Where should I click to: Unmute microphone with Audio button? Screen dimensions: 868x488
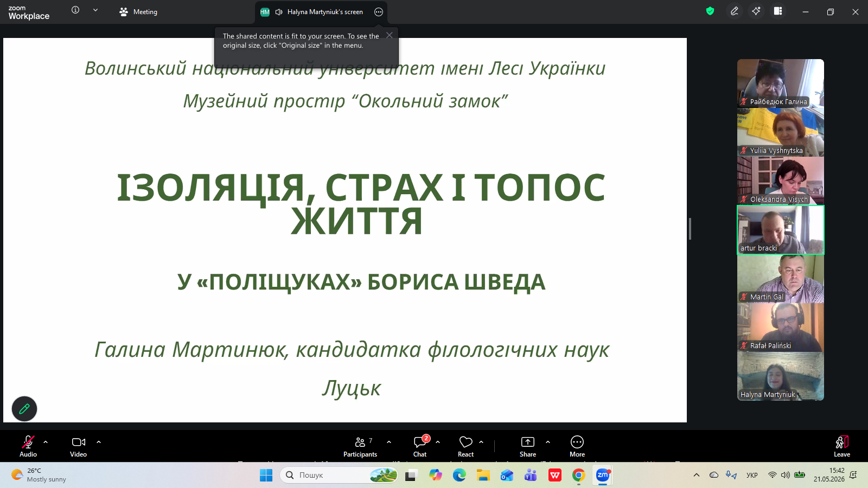click(28, 446)
